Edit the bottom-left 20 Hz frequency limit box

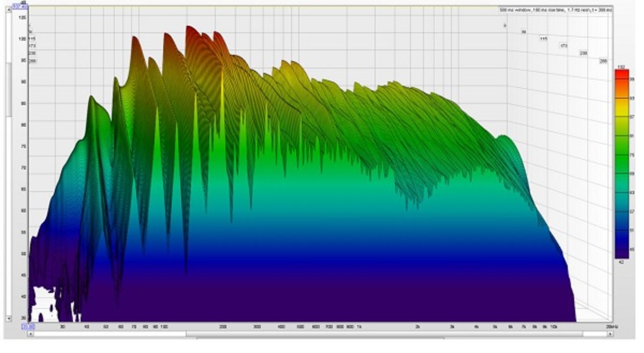click(28, 326)
